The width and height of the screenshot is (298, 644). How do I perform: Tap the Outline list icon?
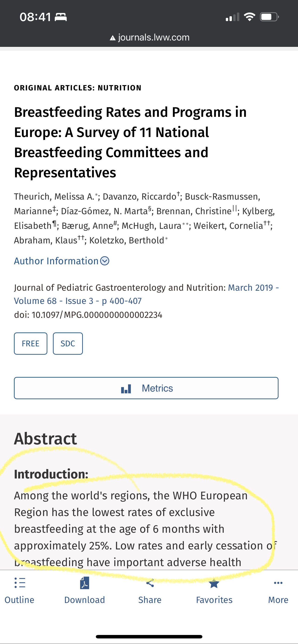coord(20,583)
